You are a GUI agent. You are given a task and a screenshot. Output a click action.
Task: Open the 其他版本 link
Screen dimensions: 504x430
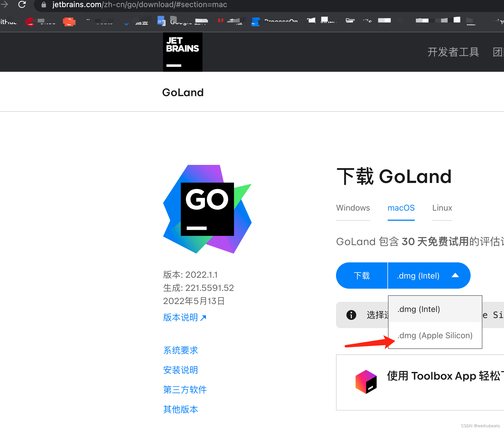181,409
